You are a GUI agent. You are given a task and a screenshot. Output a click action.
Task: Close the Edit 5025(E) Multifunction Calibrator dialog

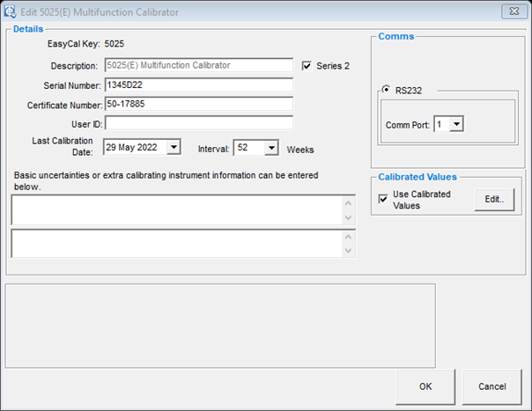click(x=510, y=11)
